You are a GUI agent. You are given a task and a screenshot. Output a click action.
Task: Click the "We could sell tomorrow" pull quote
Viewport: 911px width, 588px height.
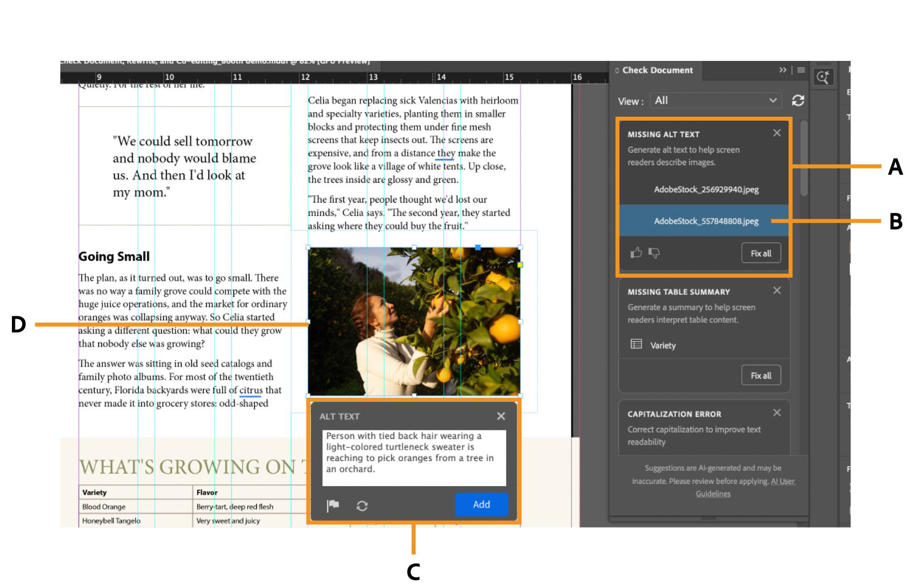point(184,167)
